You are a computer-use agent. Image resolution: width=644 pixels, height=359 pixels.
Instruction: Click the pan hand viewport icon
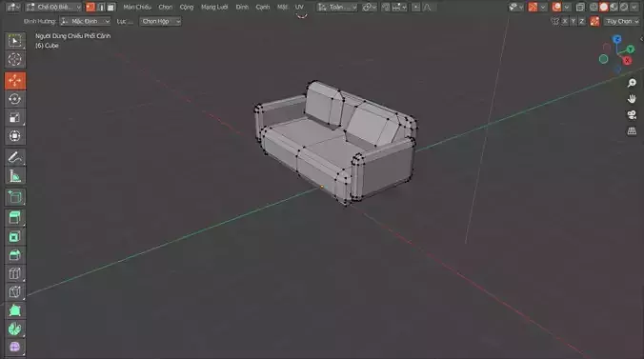pos(632,99)
